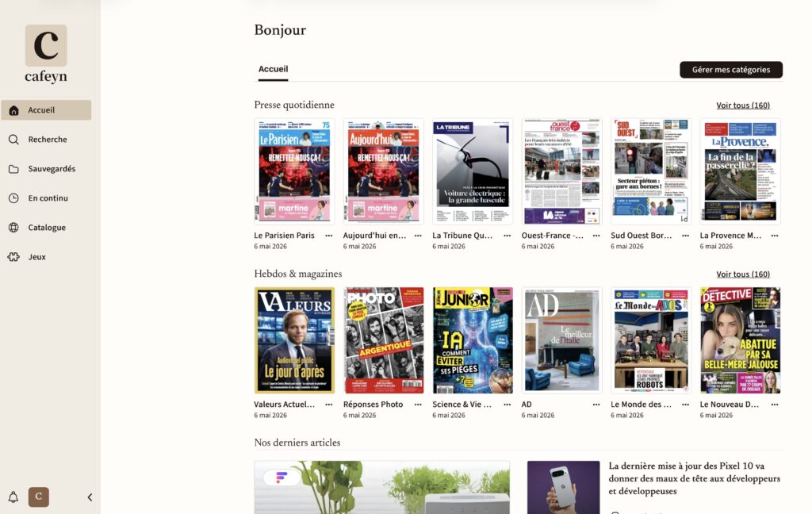Open Le Parisien Paris cover
Image resolution: width=812 pixels, height=514 pixels.
(294, 171)
